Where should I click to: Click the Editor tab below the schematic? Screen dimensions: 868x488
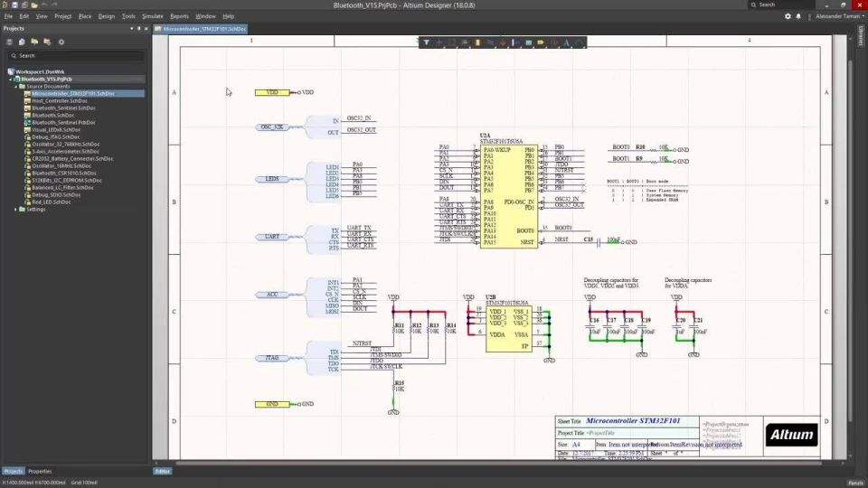pyautogui.click(x=162, y=472)
